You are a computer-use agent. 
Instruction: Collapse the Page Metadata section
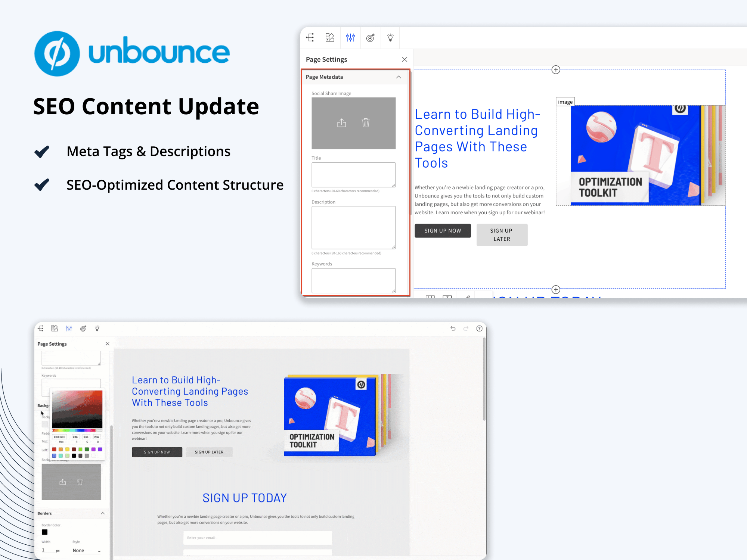[399, 77]
